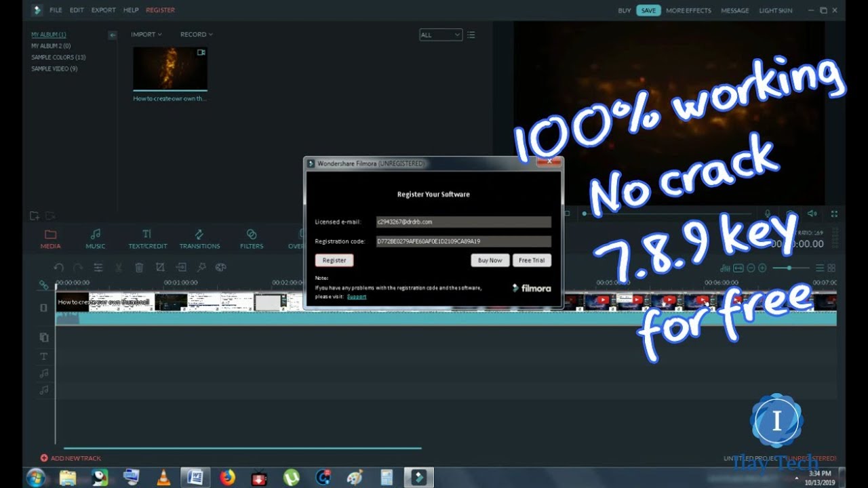
Task: Click More Effects in the header
Action: 688,10
